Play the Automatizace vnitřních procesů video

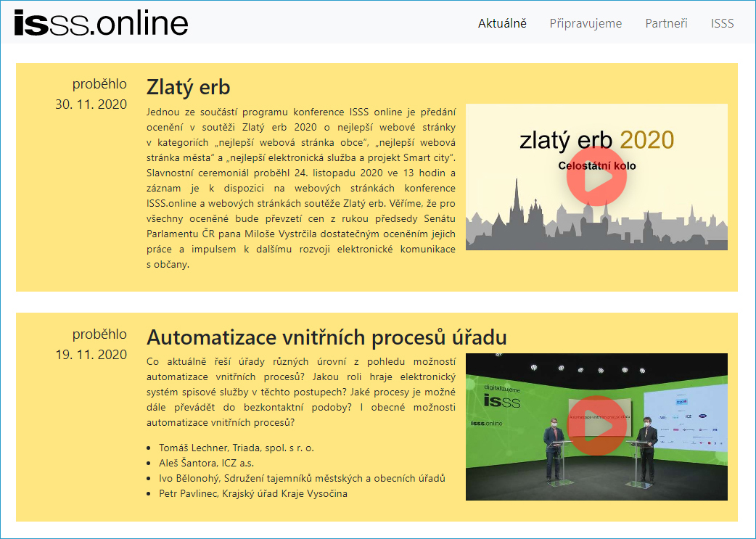click(x=596, y=426)
